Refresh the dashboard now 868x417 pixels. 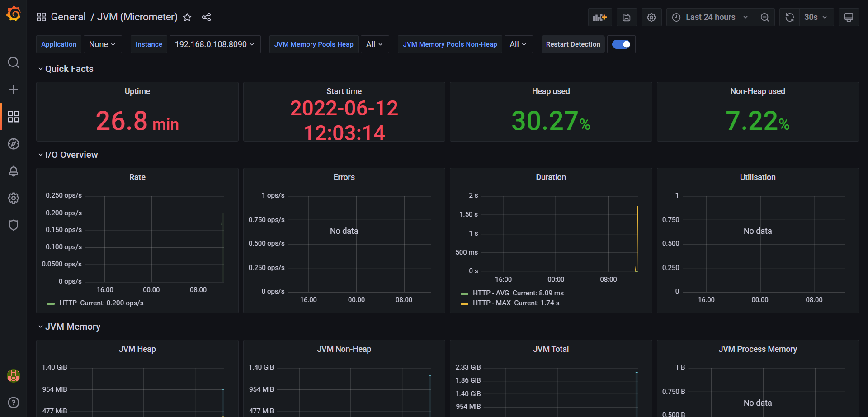[x=790, y=17]
